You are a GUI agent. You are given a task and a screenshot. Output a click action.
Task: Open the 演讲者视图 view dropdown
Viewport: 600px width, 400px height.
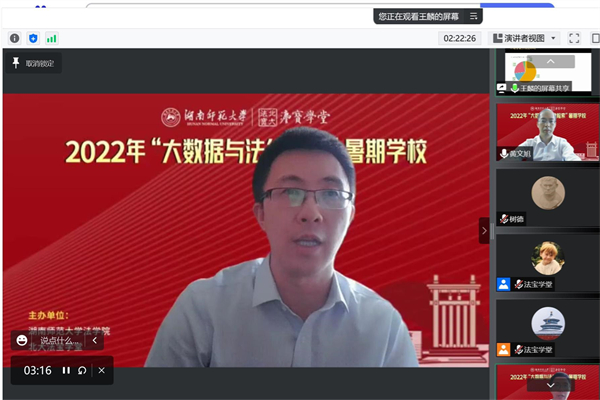point(525,38)
